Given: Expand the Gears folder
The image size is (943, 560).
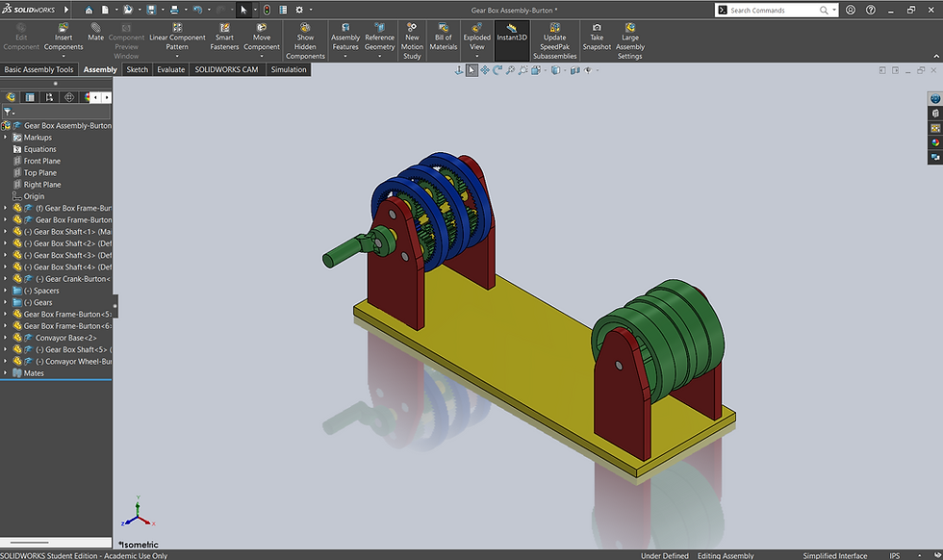Looking at the screenshot, I should click(x=6, y=302).
